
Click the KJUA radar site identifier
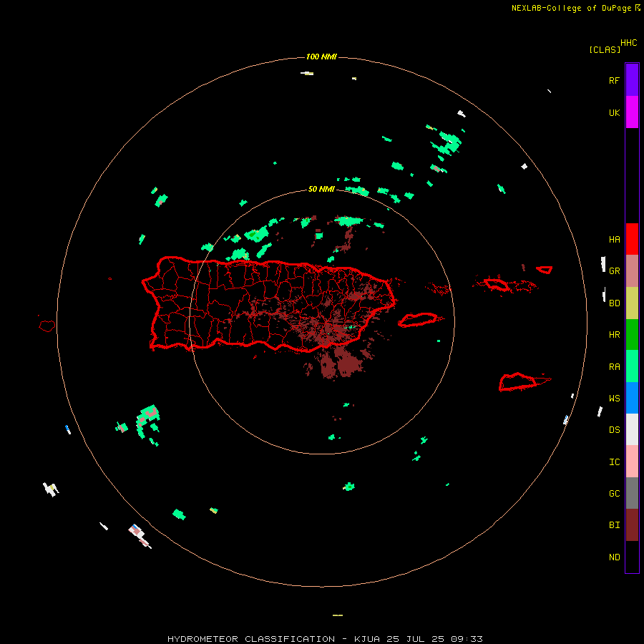[367, 639]
